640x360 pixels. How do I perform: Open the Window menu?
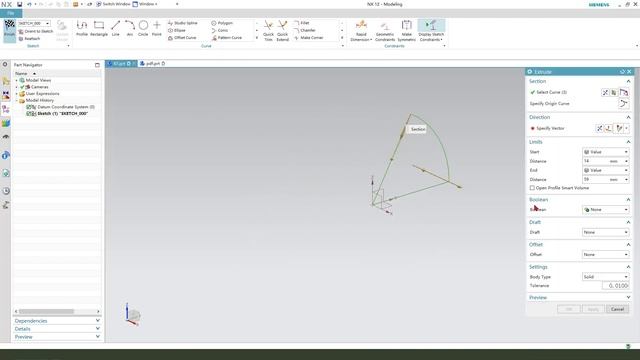click(145, 4)
